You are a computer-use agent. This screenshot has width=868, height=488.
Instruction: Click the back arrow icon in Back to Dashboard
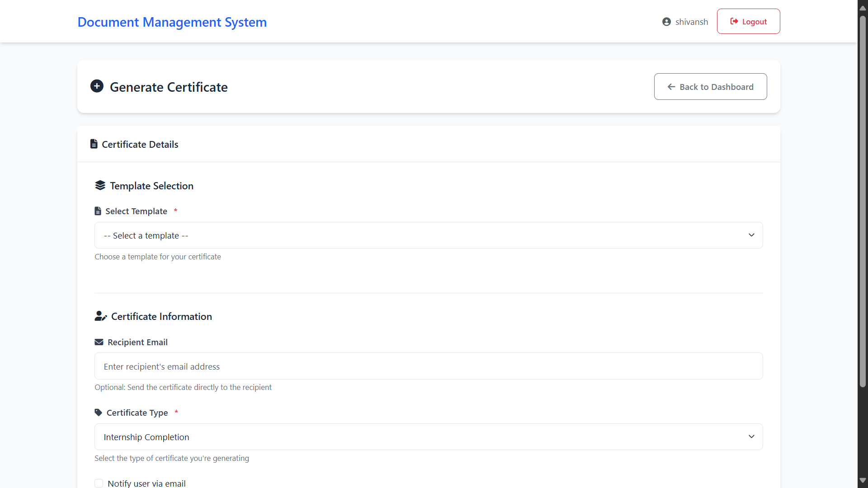tap(672, 87)
